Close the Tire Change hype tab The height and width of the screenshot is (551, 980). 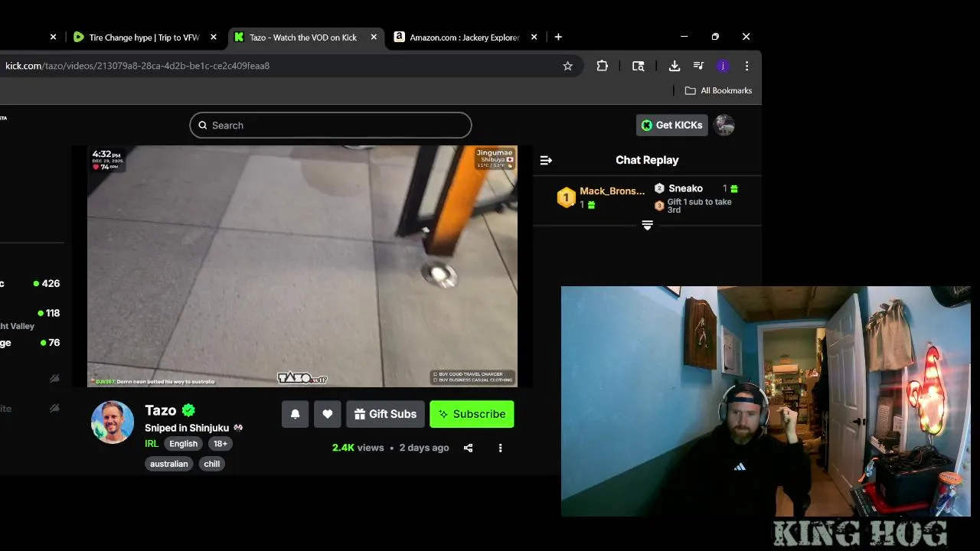214,37
